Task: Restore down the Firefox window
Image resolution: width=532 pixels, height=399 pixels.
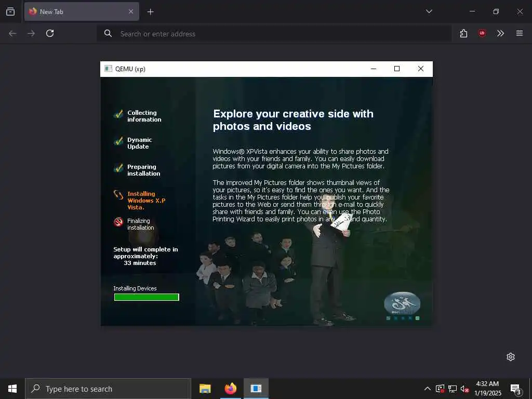Action: click(x=496, y=11)
